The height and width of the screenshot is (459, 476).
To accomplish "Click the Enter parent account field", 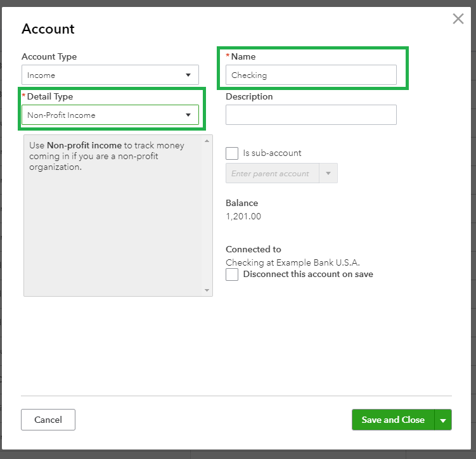I will click(x=272, y=174).
